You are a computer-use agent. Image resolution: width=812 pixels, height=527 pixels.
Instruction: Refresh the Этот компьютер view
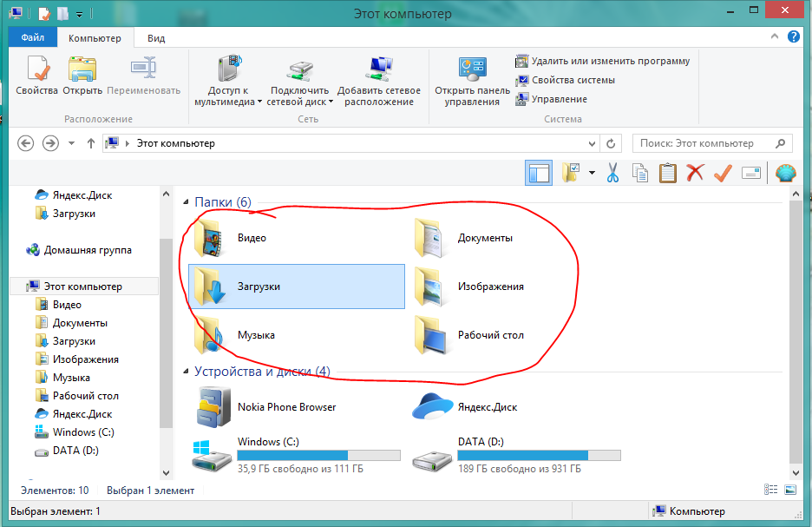tap(611, 143)
